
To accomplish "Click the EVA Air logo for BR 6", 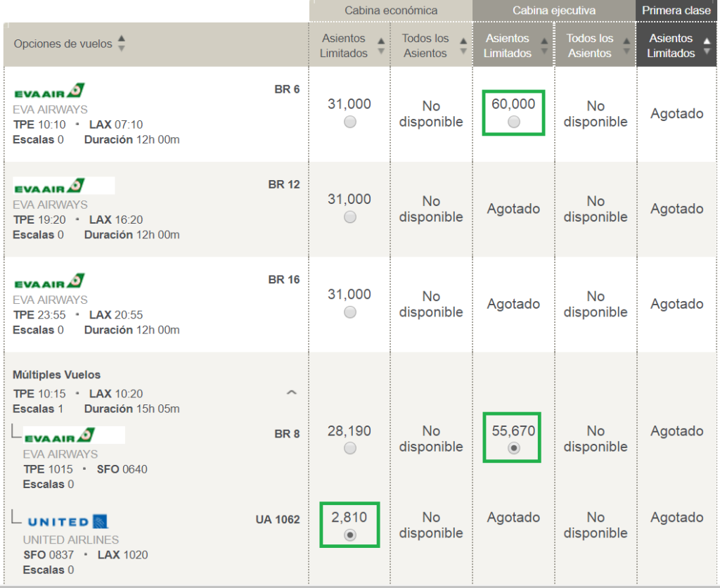I will 49,91.
